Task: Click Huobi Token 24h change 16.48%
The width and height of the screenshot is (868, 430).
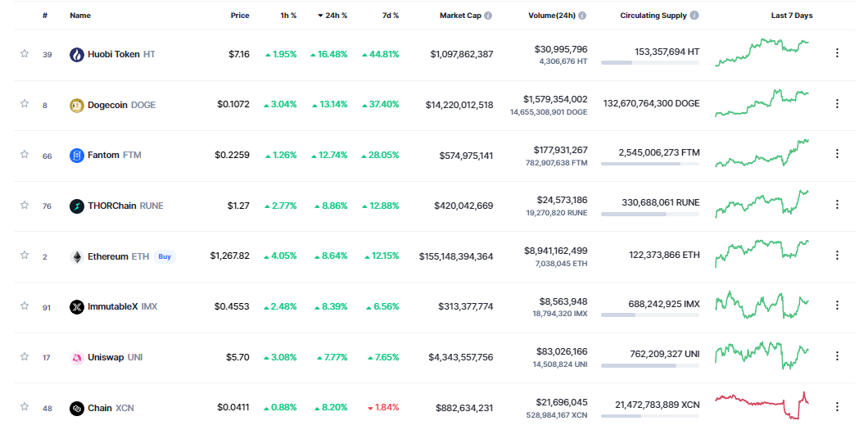Action: pyautogui.click(x=329, y=54)
